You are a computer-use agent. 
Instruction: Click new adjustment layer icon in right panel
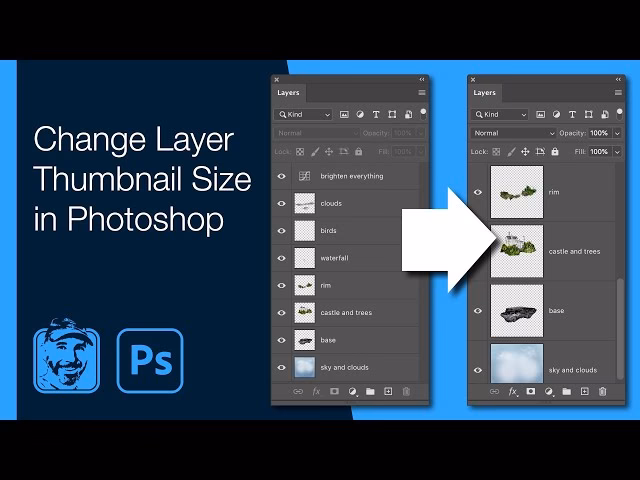point(549,392)
